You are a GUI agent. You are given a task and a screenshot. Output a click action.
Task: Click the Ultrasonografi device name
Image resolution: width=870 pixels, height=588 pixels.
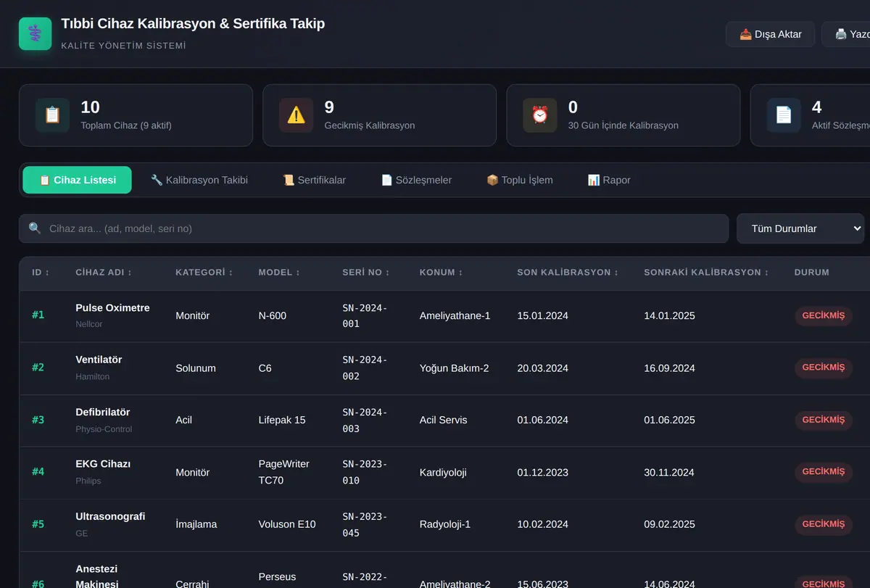coord(110,517)
